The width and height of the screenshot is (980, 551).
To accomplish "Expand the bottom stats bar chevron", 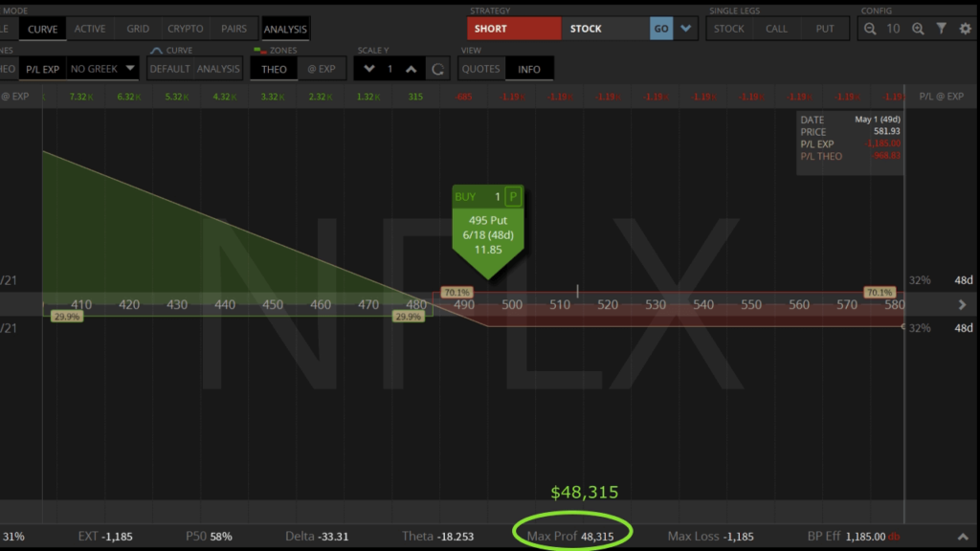I will tap(963, 537).
